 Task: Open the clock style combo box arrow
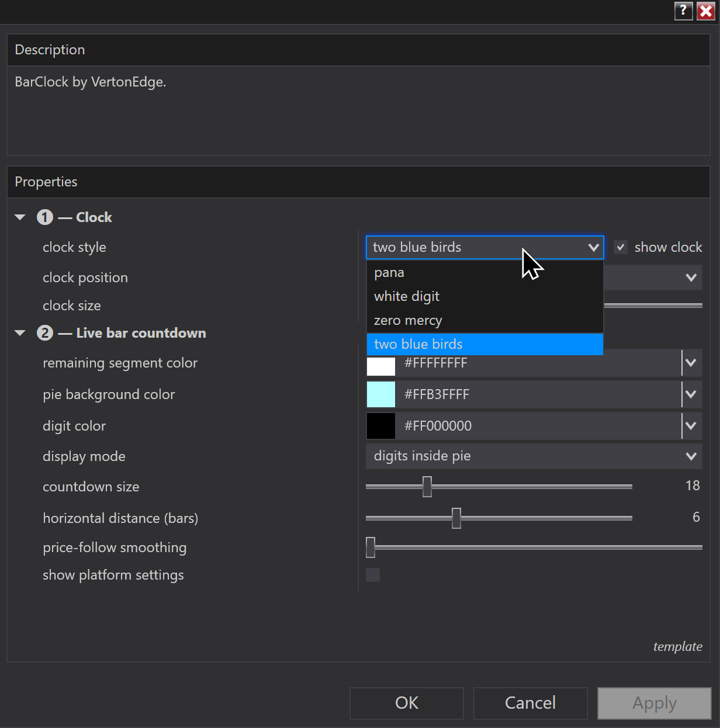pos(594,248)
